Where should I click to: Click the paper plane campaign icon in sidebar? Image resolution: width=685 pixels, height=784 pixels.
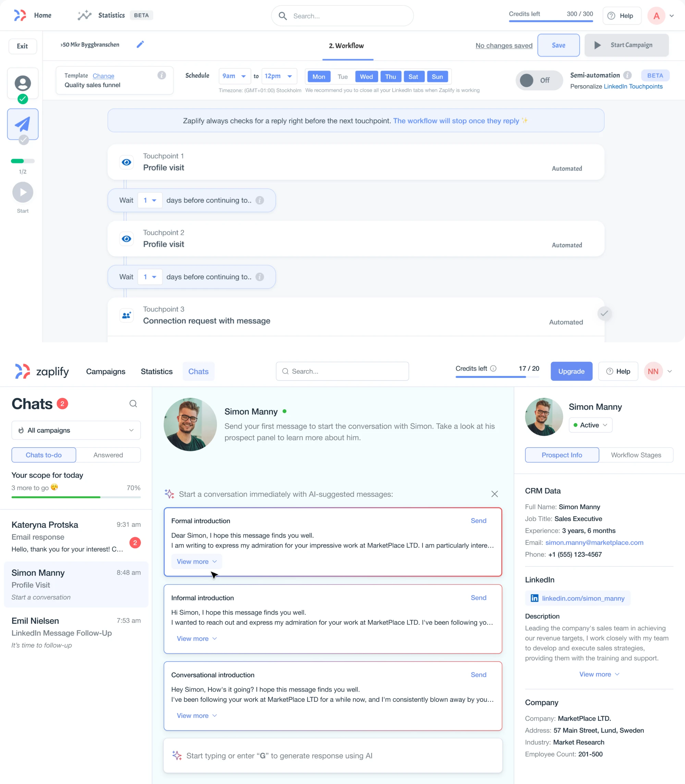23,123
